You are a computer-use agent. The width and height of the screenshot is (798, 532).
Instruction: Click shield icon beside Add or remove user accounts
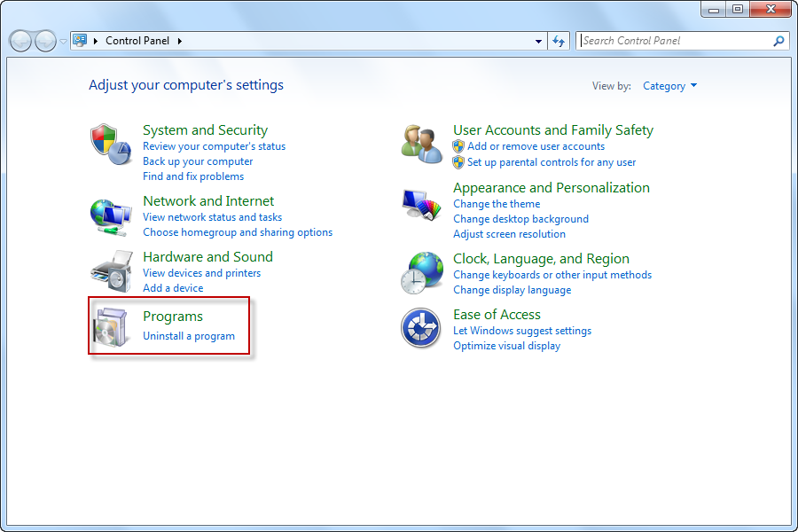[x=458, y=146]
